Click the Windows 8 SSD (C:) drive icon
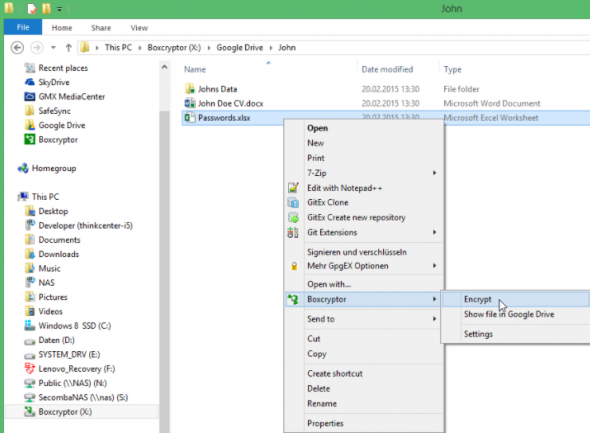Viewport: 590px width, 433px height. click(30, 325)
